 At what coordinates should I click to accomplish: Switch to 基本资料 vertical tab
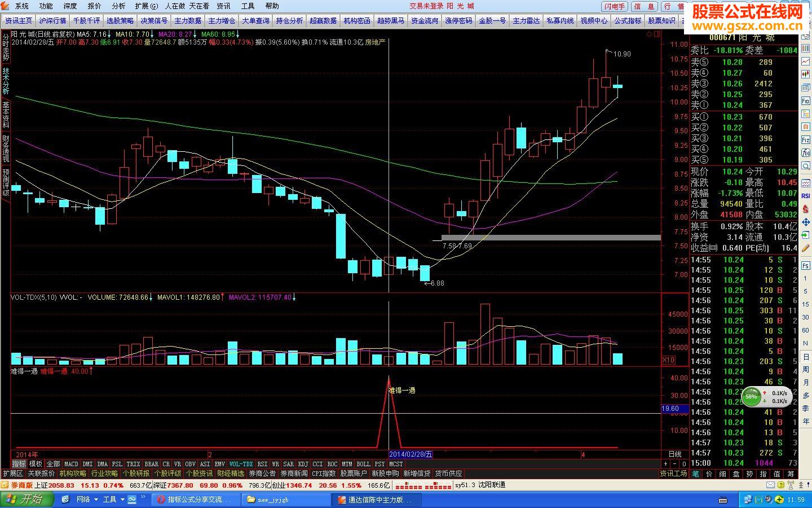tap(6, 115)
